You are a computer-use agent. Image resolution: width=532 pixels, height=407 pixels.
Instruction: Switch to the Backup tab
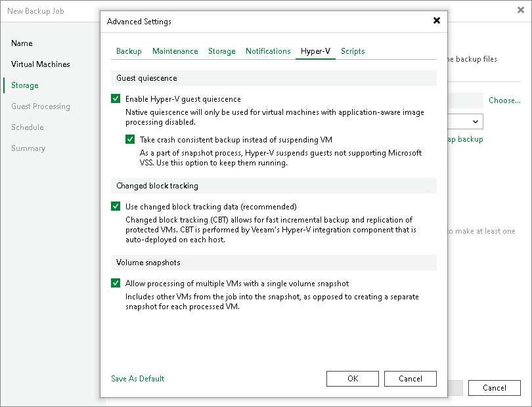click(x=129, y=51)
